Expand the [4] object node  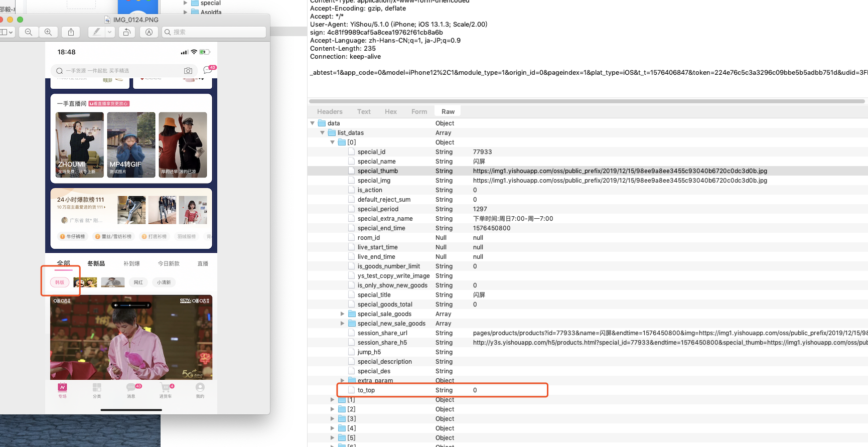(x=332, y=428)
